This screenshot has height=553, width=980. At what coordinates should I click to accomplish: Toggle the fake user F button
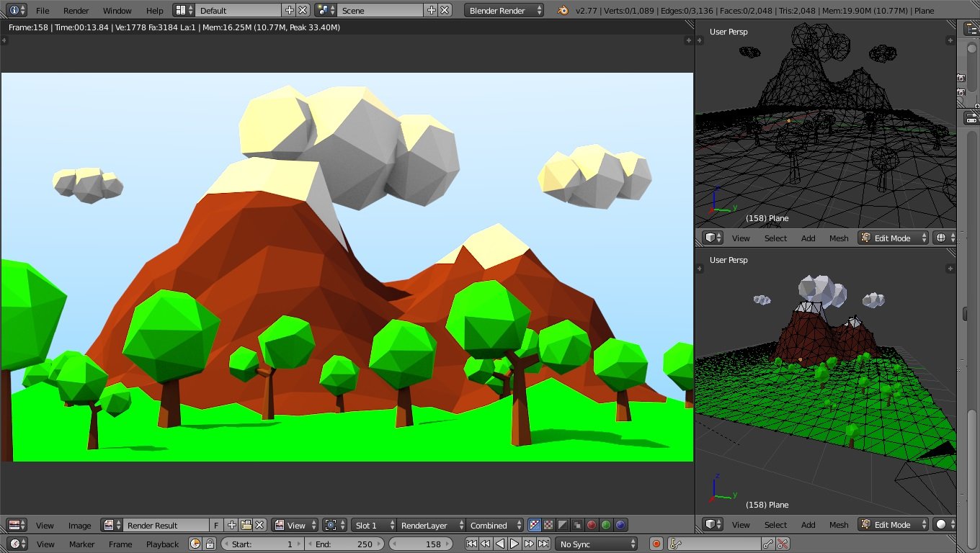pyautogui.click(x=216, y=525)
